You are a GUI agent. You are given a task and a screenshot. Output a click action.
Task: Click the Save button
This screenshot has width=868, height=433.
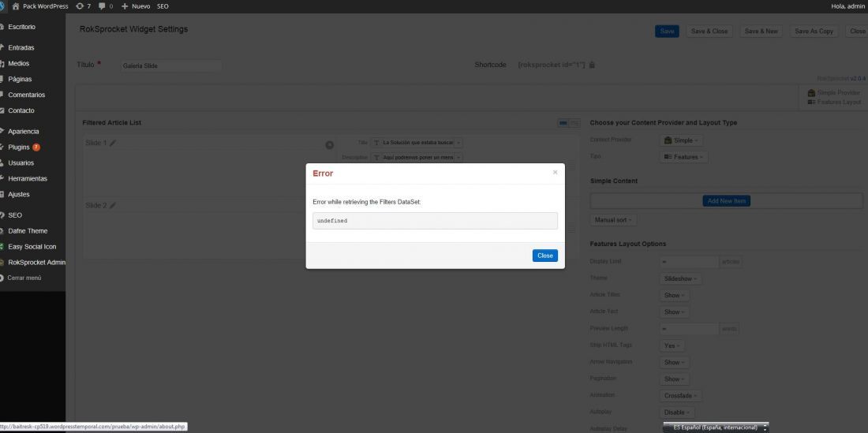(x=667, y=32)
